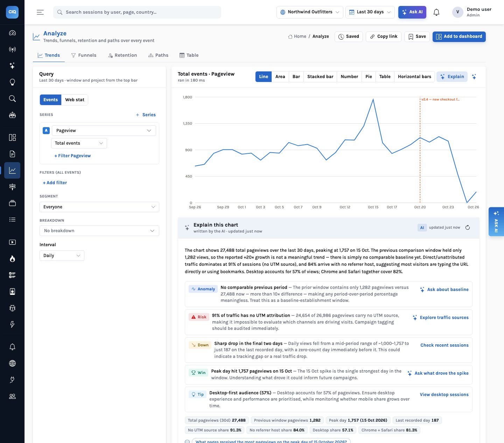Image resolution: width=504 pixels, height=443 pixels.
Task: Open the flame heatmap sidebar icon
Action: point(12,259)
